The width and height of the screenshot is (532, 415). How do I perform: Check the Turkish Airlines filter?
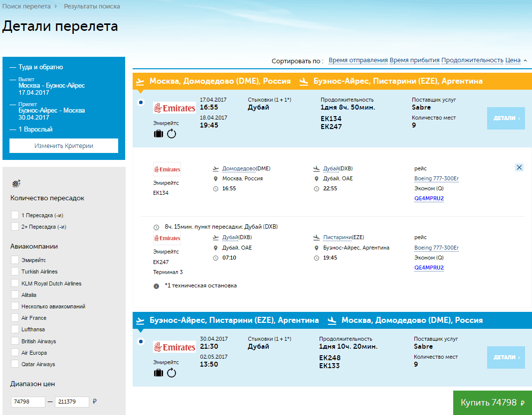click(14, 271)
